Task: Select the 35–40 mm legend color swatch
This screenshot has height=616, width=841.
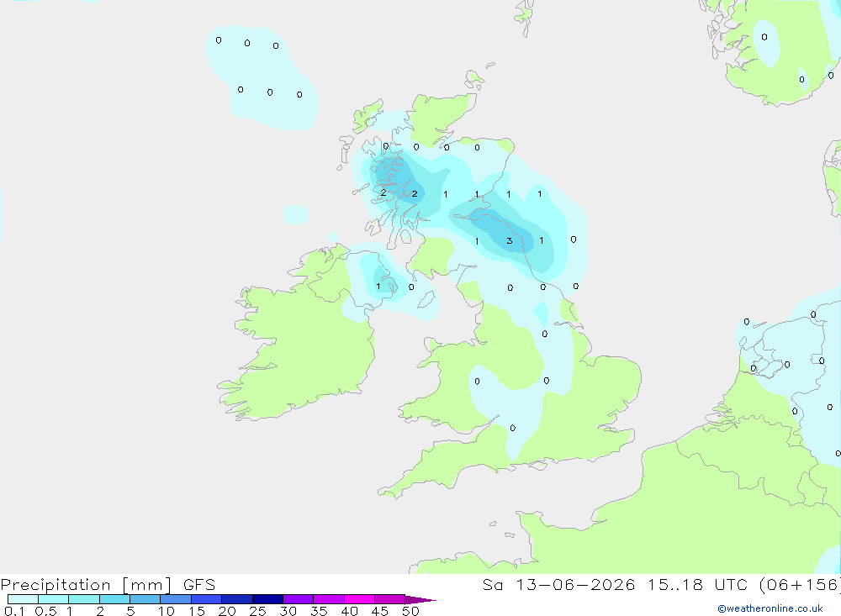Action: (x=329, y=599)
